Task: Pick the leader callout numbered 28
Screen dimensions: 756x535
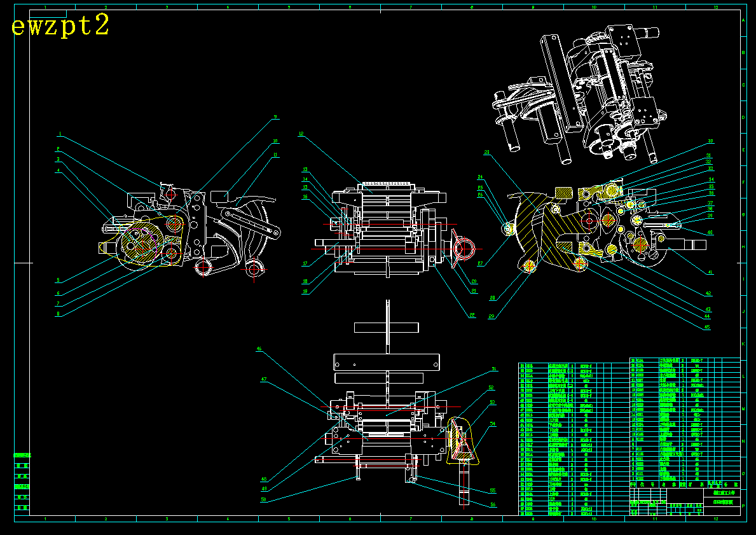Action: point(492,298)
